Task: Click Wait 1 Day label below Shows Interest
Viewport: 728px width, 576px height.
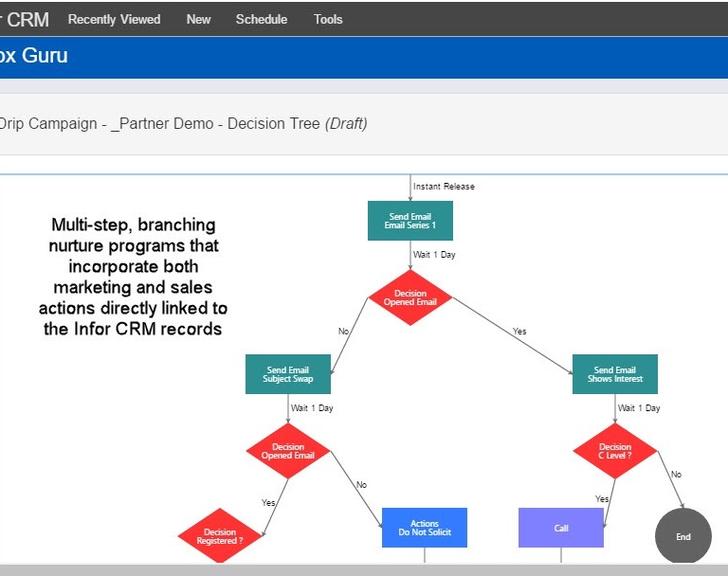Action: tap(639, 408)
